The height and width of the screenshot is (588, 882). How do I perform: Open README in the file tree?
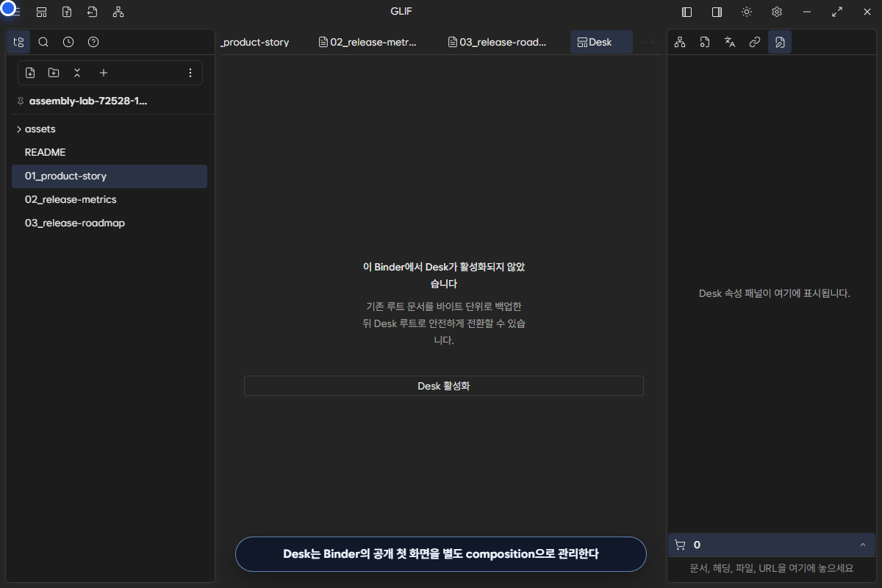110,152
